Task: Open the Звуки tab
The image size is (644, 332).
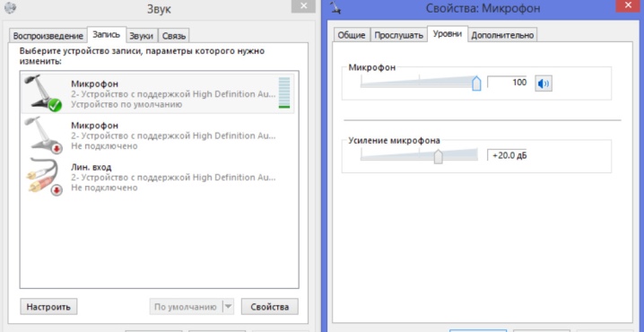Action: 142,36
